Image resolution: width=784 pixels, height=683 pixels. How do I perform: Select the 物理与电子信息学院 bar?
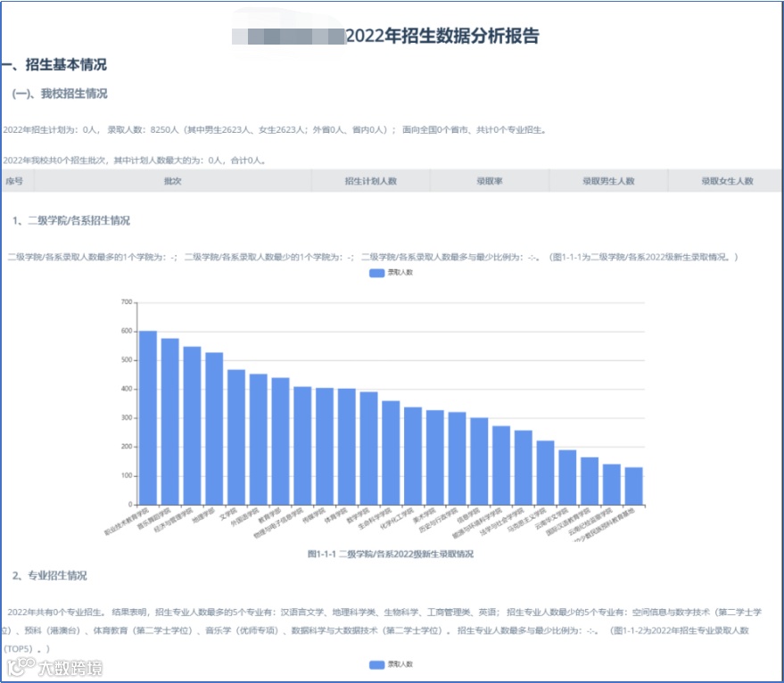coord(302,446)
